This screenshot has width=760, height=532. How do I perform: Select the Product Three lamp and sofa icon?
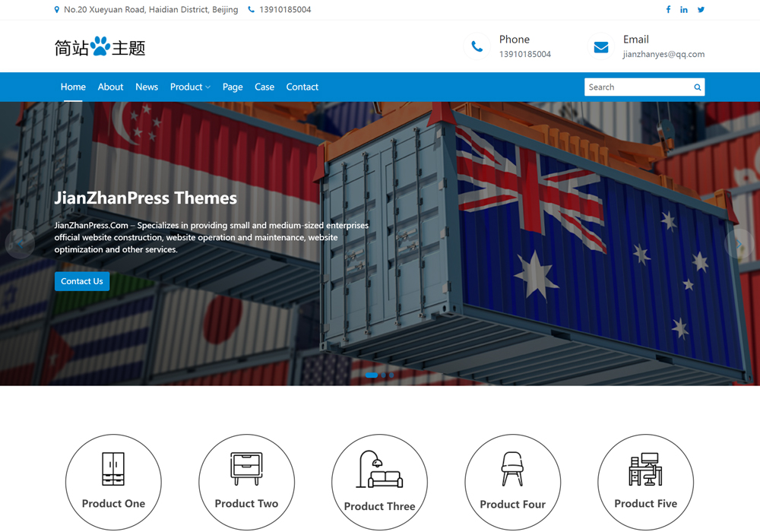click(379, 469)
